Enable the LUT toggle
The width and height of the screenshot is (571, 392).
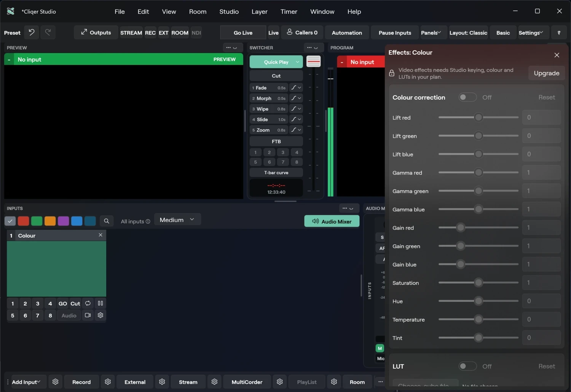467,366
